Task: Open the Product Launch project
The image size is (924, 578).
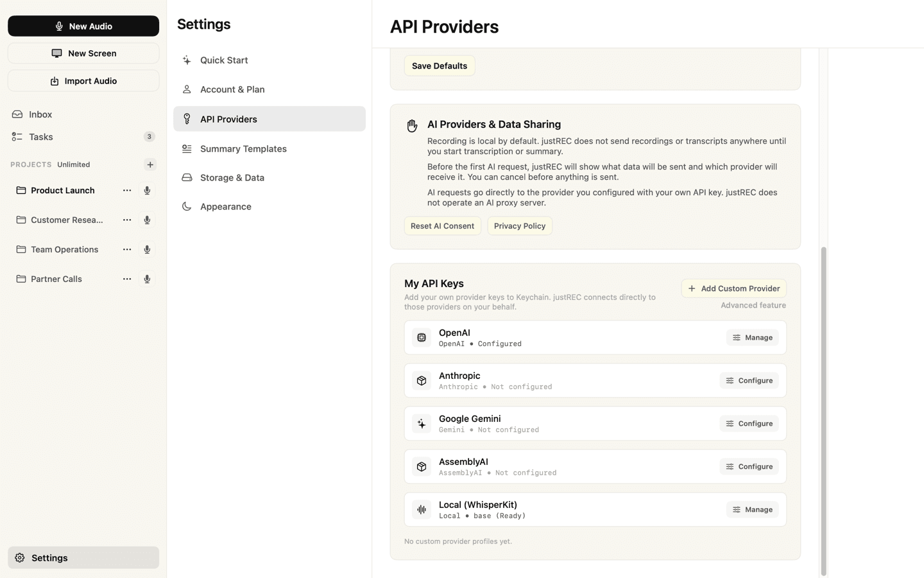Action: pos(63,190)
